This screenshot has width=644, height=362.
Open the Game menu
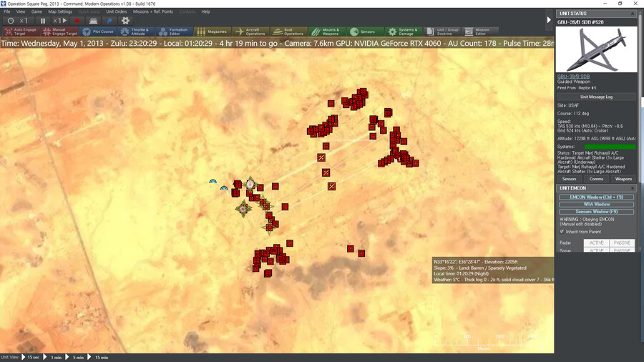point(36,11)
